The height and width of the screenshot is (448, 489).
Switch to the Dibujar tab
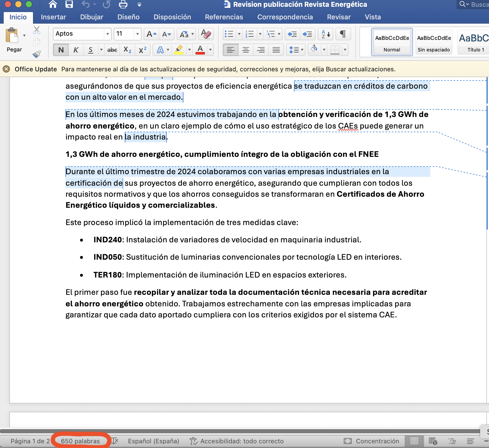[92, 17]
